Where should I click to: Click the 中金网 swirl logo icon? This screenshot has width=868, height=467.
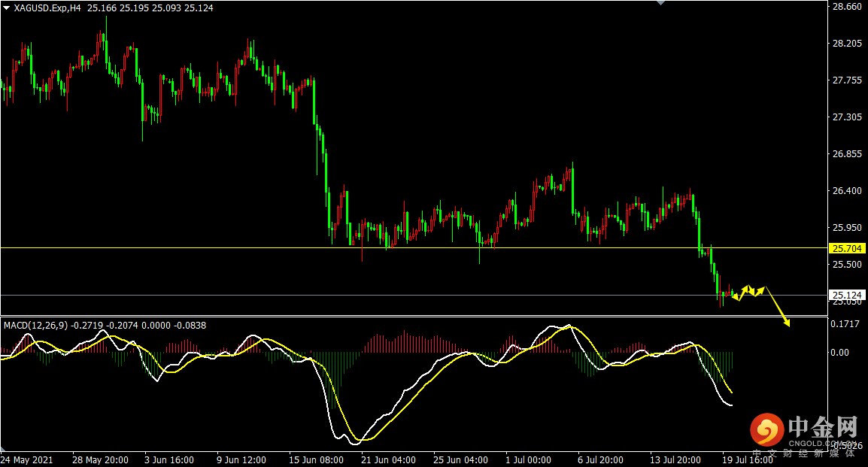coord(766,431)
